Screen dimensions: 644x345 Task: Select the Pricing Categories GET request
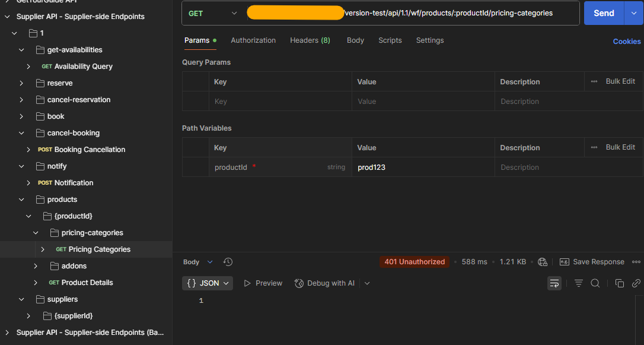click(x=93, y=249)
